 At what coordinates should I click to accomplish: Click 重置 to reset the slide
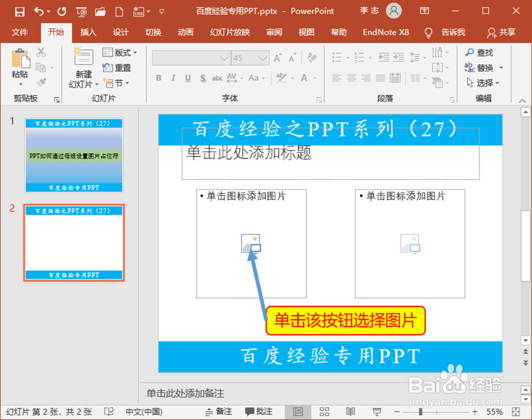(117, 68)
